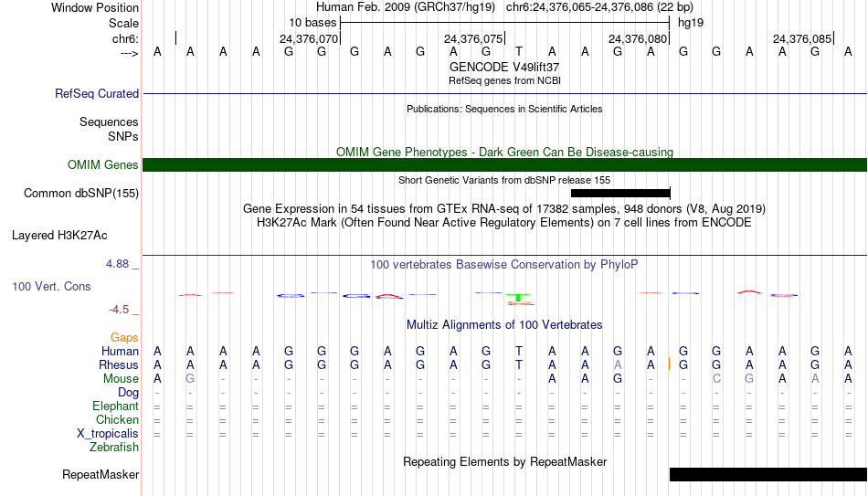Click the Sequences label
This screenshot has height=496, width=868.
click(109, 121)
